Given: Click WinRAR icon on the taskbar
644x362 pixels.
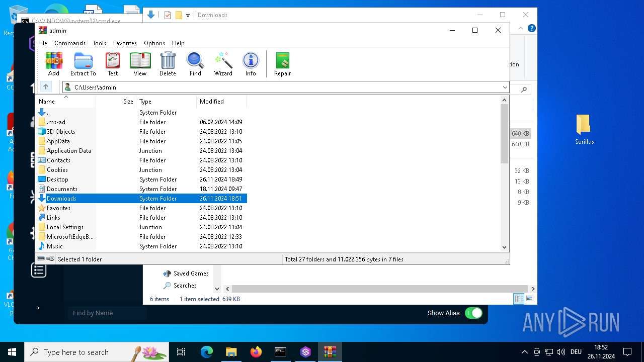Looking at the screenshot, I should point(330,352).
